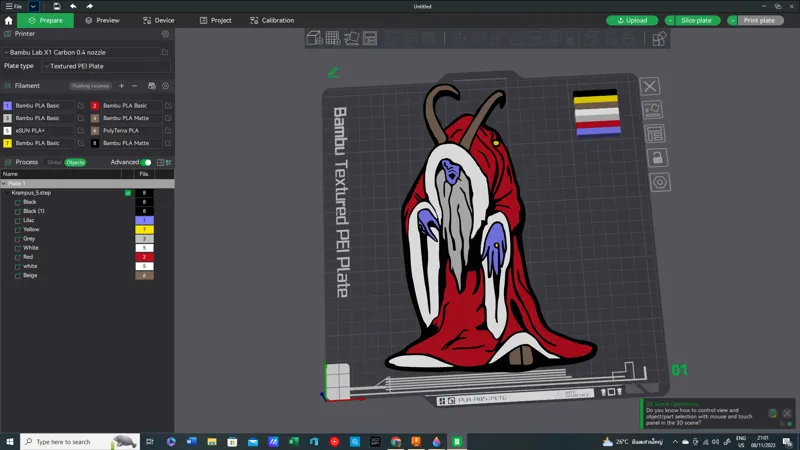Switch to the Device tab

159,20
